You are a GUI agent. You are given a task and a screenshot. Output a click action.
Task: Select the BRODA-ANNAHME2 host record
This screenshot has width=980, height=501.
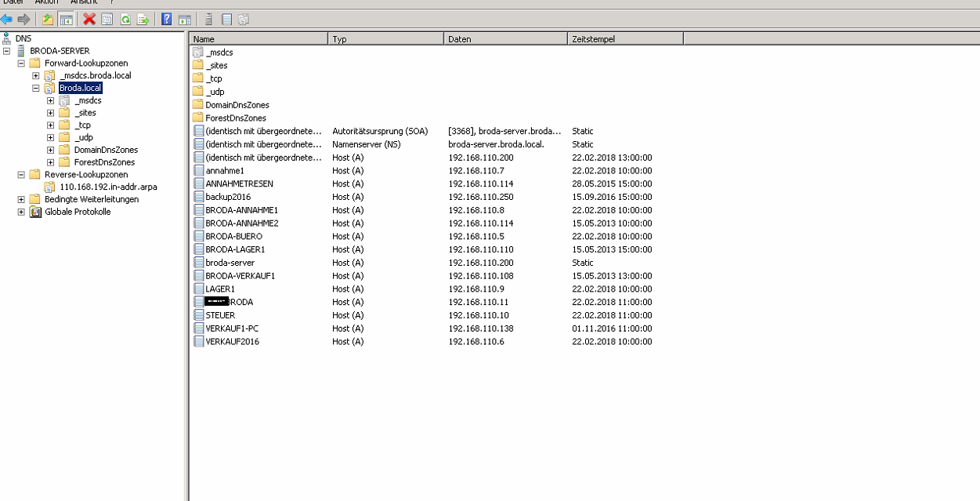click(241, 223)
